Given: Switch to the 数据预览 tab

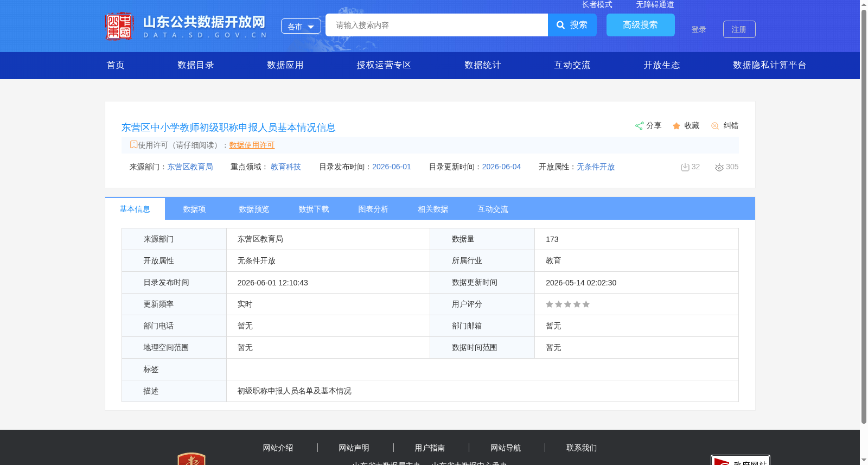Looking at the screenshot, I should (x=254, y=209).
